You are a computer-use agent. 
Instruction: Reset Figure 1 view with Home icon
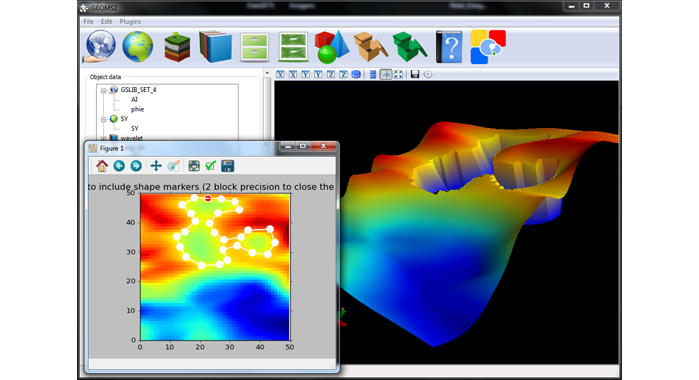(x=102, y=166)
